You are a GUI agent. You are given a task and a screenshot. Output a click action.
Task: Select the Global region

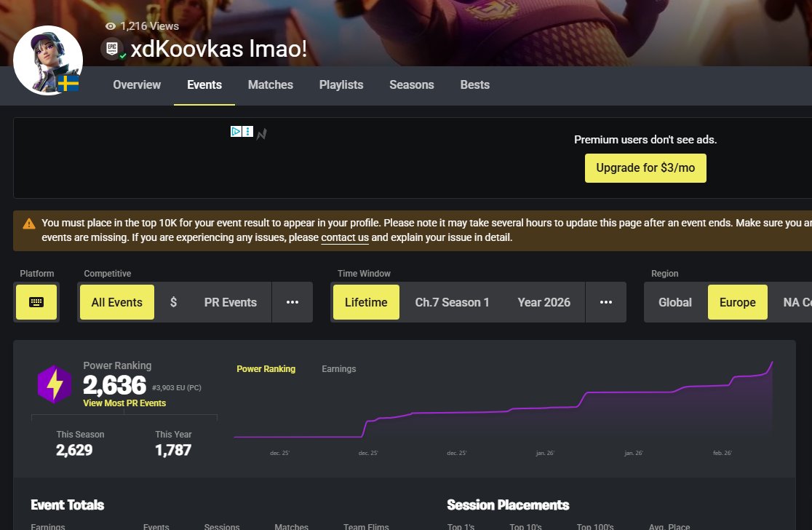(x=674, y=302)
